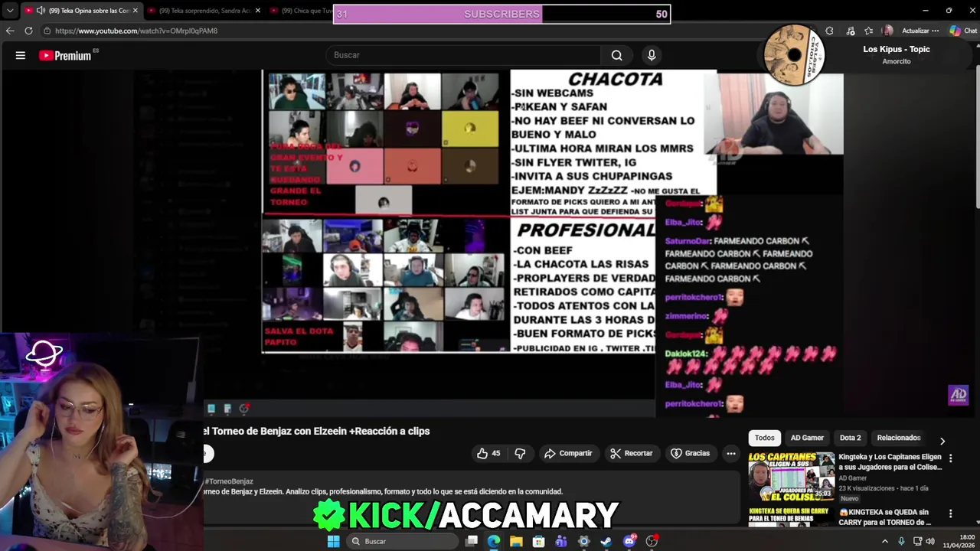Start voice search with microphone icon
The height and width of the screenshot is (551, 980).
(652, 55)
